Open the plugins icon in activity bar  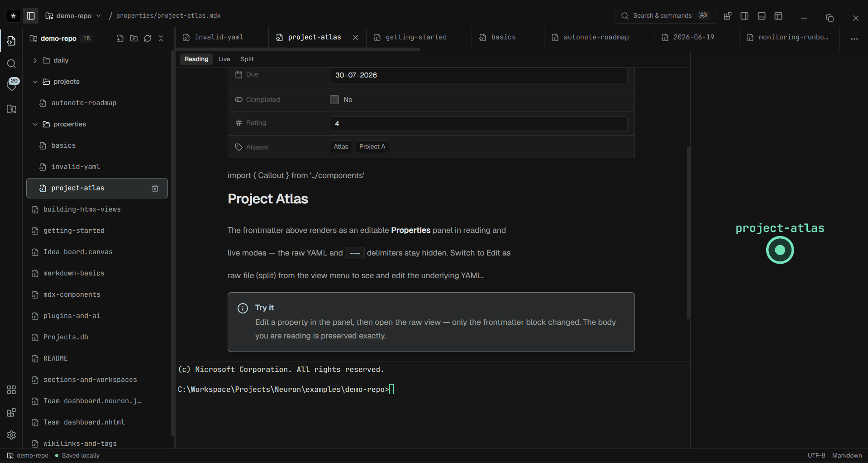(x=12, y=413)
